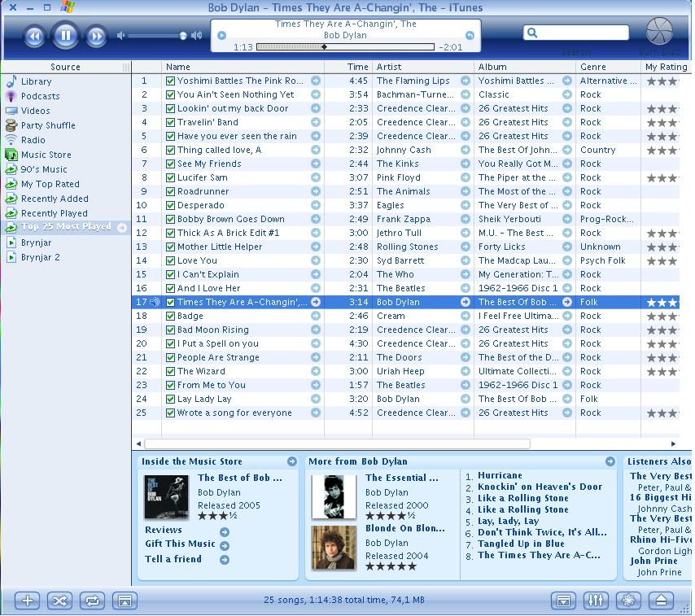
Task: Click the add playlist plus button
Action: point(28,601)
